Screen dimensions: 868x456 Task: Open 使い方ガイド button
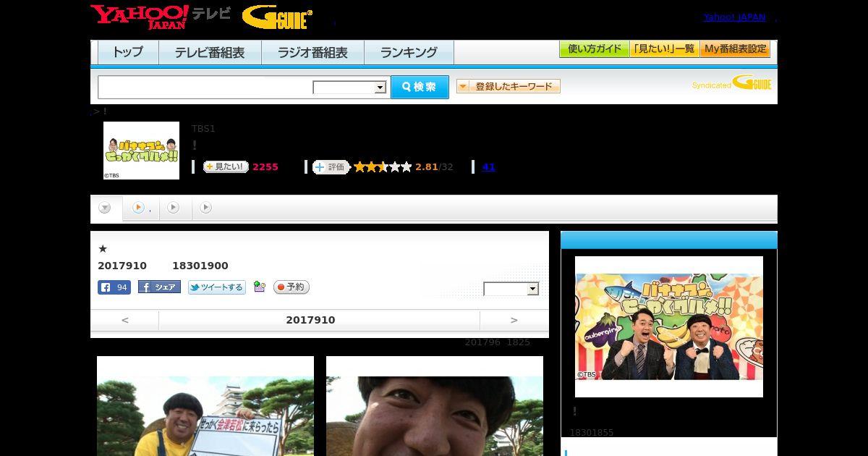point(595,49)
